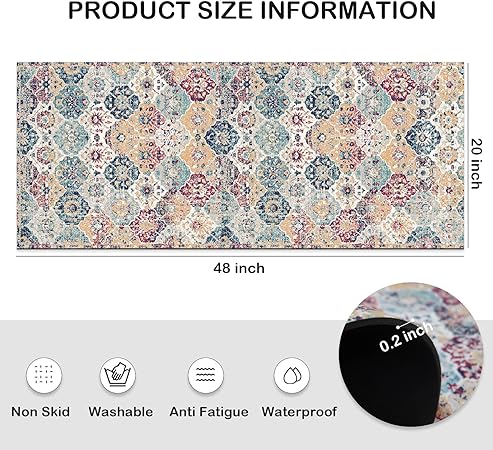Click the Waterproof text label

[x=299, y=412]
